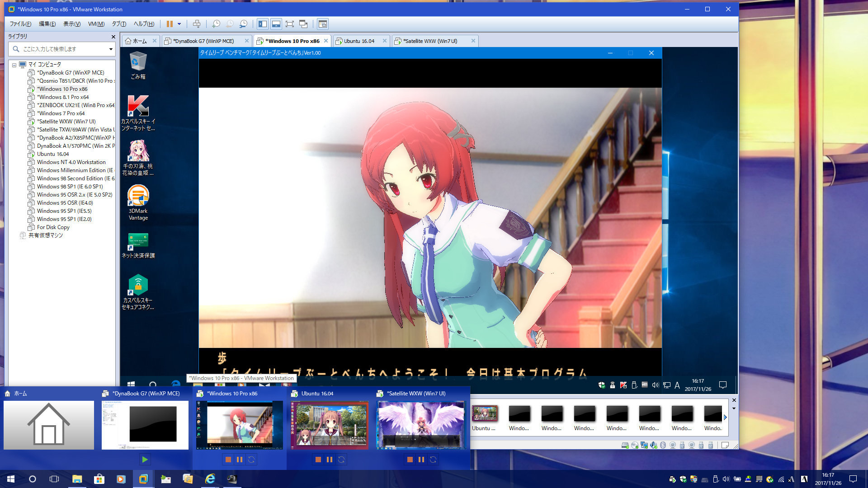This screenshot has width=868, height=488.
Task: Pause Ubuntu 16.04 from taskbar preview
Action: pyautogui.click(x=330, y=460)
